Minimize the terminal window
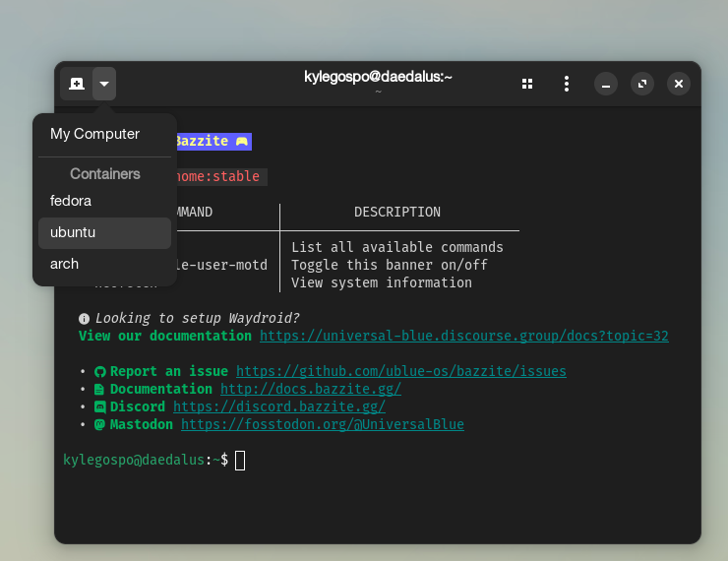 pos(606,84)
